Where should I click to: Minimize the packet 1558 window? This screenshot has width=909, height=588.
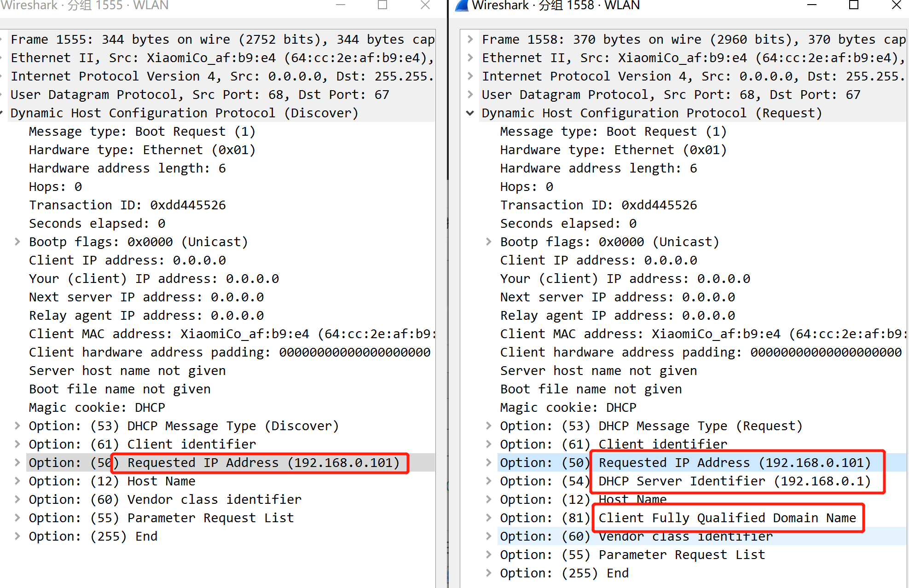click(812, 6)
